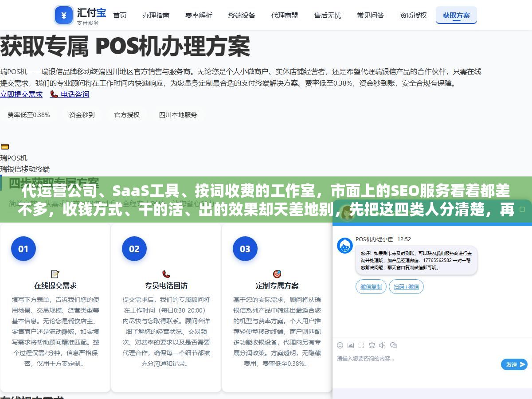Image resolution: width=532 pixels, height=399 pixels.
Task: Click the step 01 circle badge
Action: coord(23,249)
